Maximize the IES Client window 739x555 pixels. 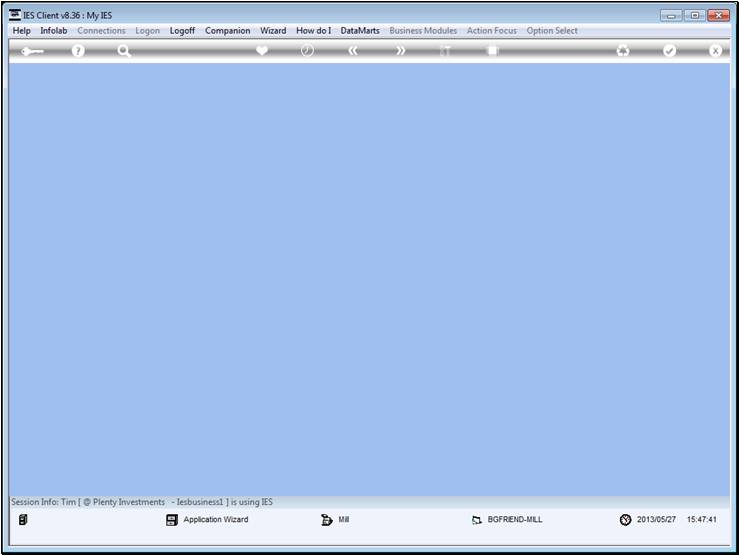(695, 16)
